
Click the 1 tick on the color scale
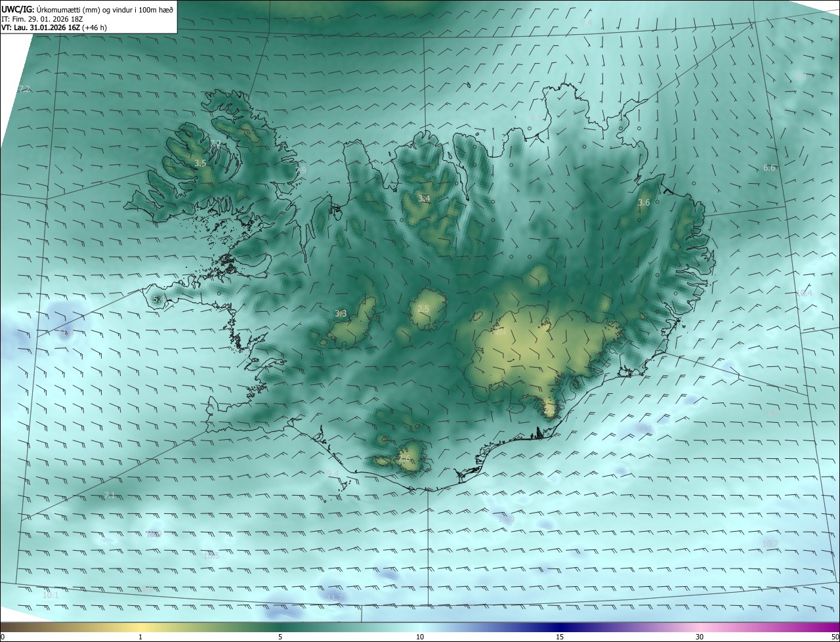point(140,637)
